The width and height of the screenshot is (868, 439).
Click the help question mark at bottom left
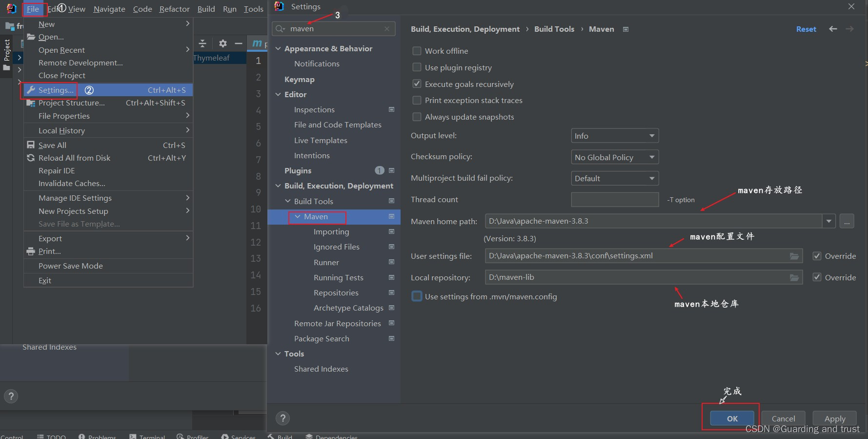point(11,396)
